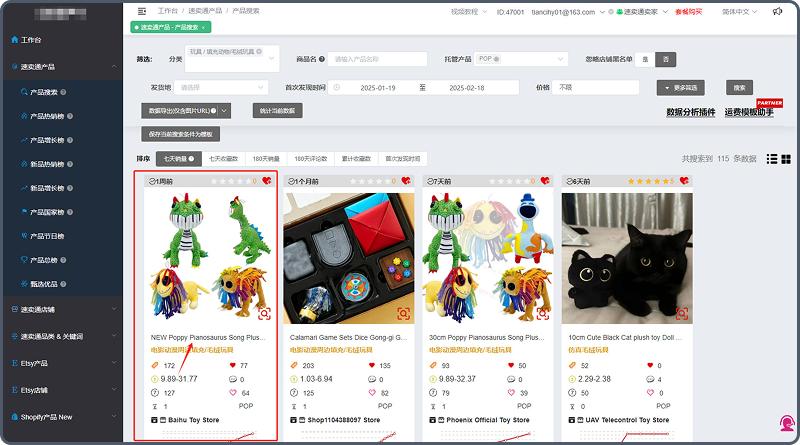Click the home icon beside 工作台
The image size is (800, 445).
click(x=14, y=40)
